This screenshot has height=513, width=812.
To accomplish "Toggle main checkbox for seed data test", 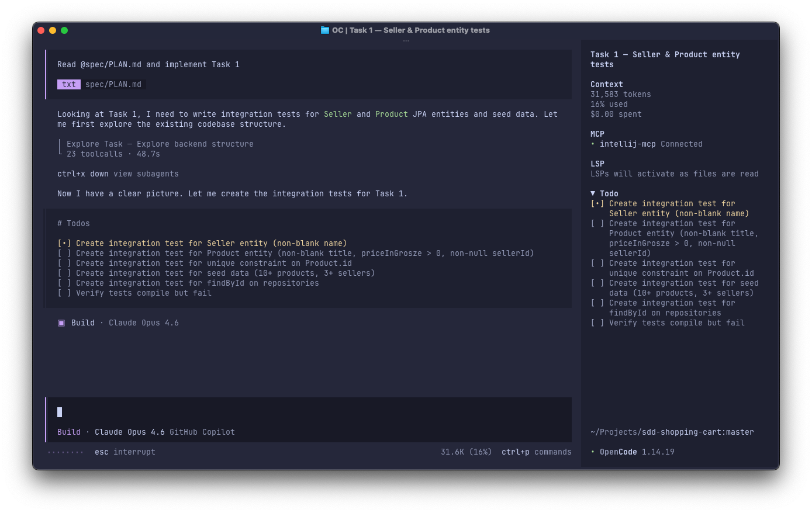I will (x=64, y=273).
